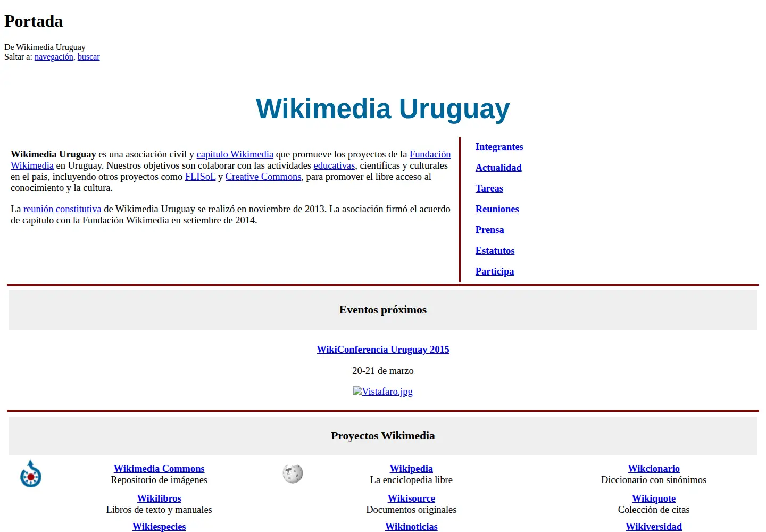Click 'De Wikimedia Uruguay' subtitle text
This screenshot has width=766, height=532.
(45, 47)
